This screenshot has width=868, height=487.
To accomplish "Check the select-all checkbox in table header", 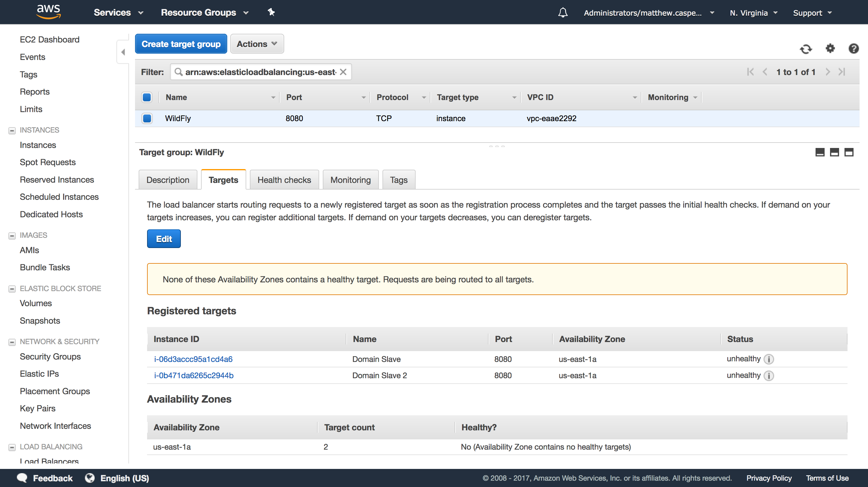I will [x=147, y=97].
